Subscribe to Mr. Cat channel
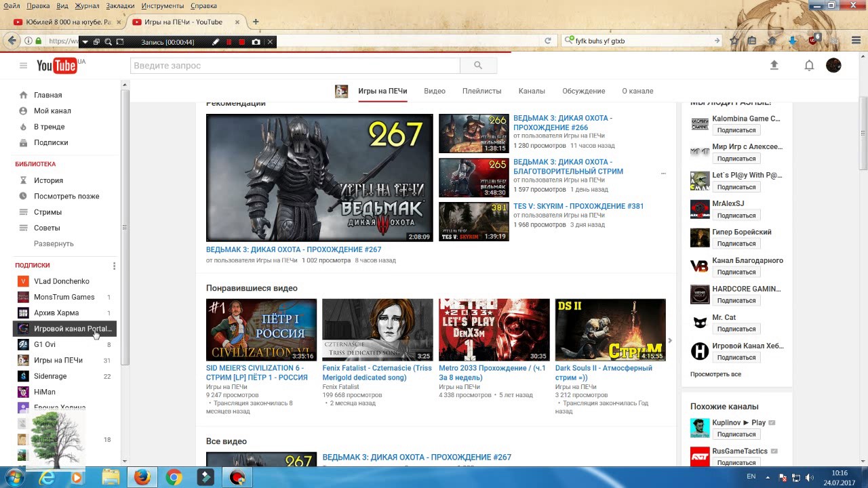 [736, 329]
